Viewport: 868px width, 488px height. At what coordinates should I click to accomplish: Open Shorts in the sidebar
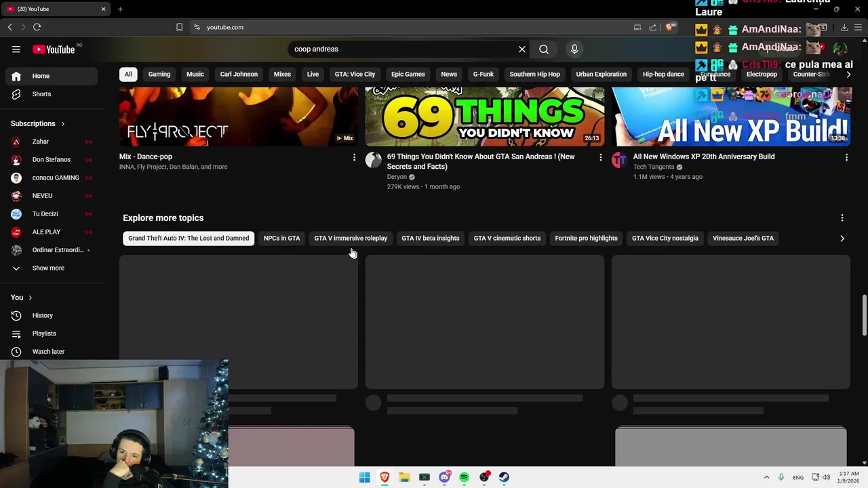[52, 94]
